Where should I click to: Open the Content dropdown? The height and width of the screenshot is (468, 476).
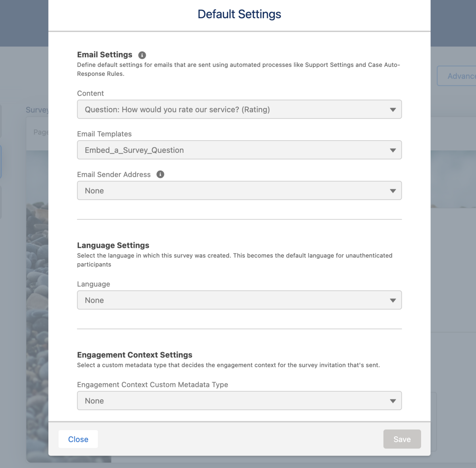tap(239, 109)
